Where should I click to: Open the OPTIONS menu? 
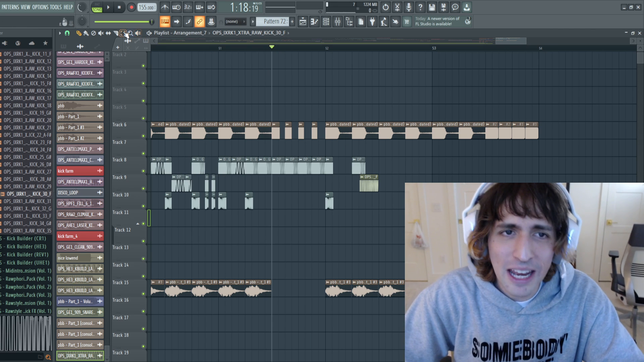40,7
